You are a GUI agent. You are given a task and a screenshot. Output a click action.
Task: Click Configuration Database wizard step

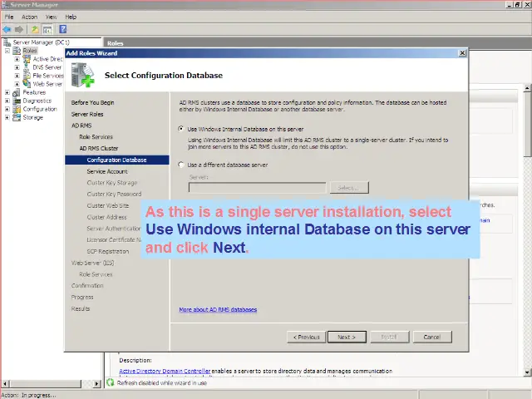(117, 160)
